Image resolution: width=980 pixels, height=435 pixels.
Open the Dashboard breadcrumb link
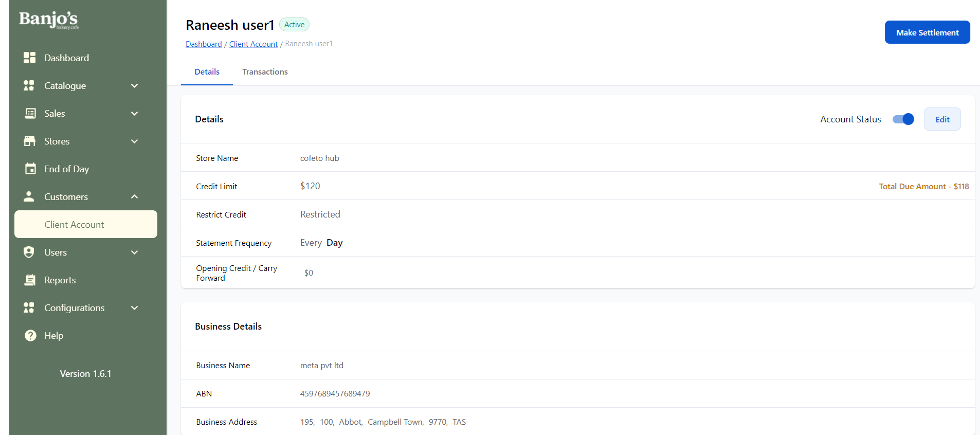tap(204, 44)
